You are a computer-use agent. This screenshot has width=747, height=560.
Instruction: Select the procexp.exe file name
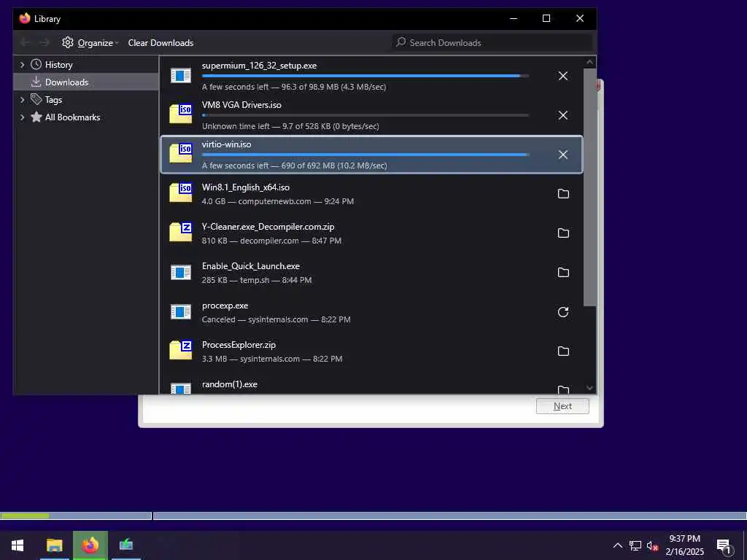pyautogui.click(x=225, y=306)
